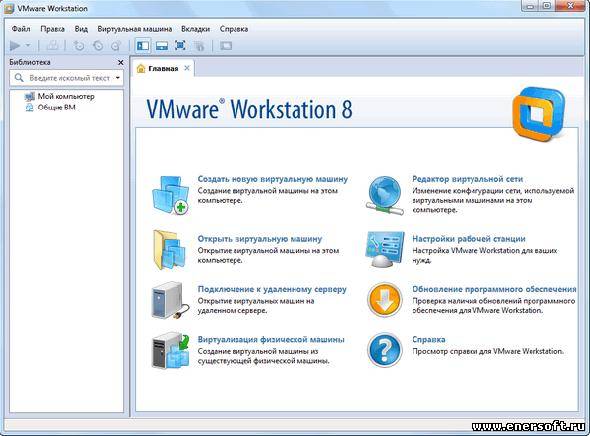Open the Правка menu
This screenshot has width=590, height=436.
coord(52,29)
